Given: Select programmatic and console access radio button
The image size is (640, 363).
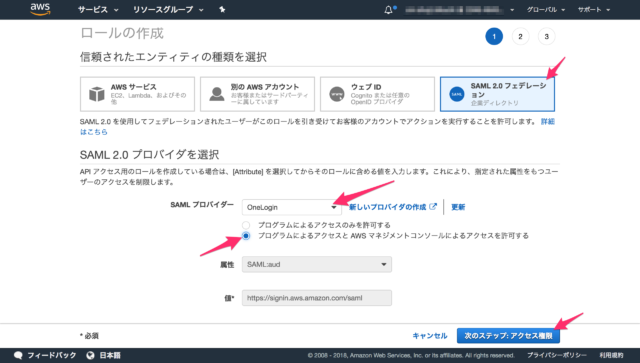Looking at the screenshot, I should (246, 236).
